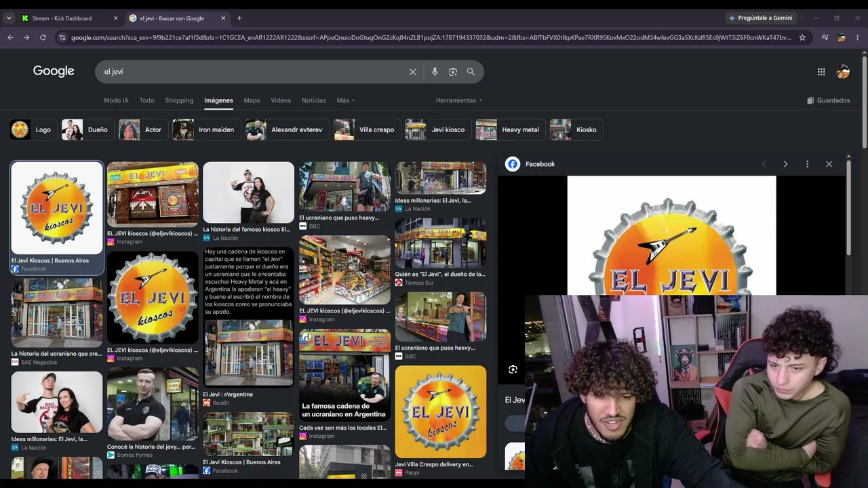The image size is (868, 488).
Task: Show the next image in the preview panel
Action: pyautogui.click(x=785, y=164)
